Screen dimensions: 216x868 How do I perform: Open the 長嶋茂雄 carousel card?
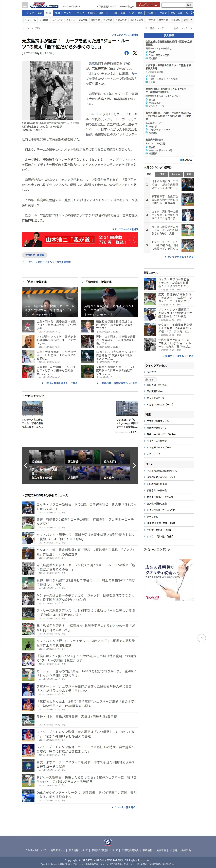[x=46, y=457]
